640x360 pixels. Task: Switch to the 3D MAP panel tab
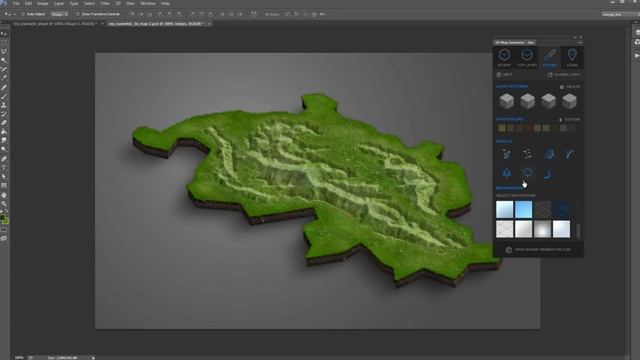(x=504, y=58)
